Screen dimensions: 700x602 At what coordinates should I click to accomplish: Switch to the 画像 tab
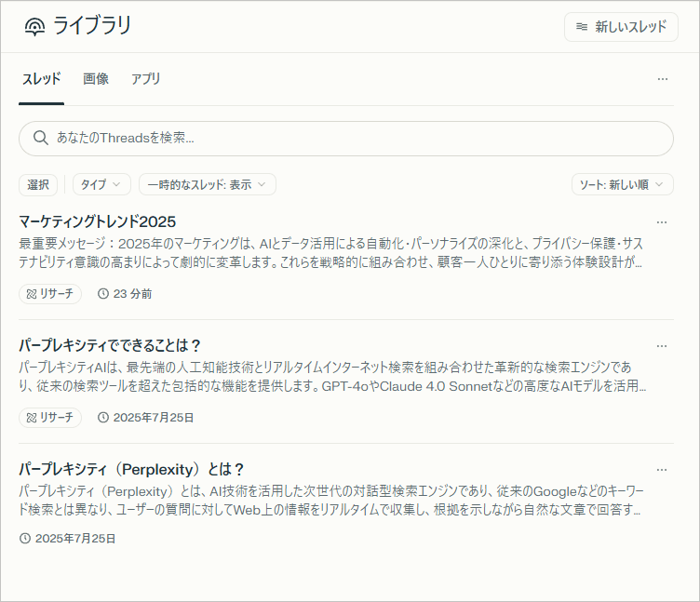tap(96, 79)
